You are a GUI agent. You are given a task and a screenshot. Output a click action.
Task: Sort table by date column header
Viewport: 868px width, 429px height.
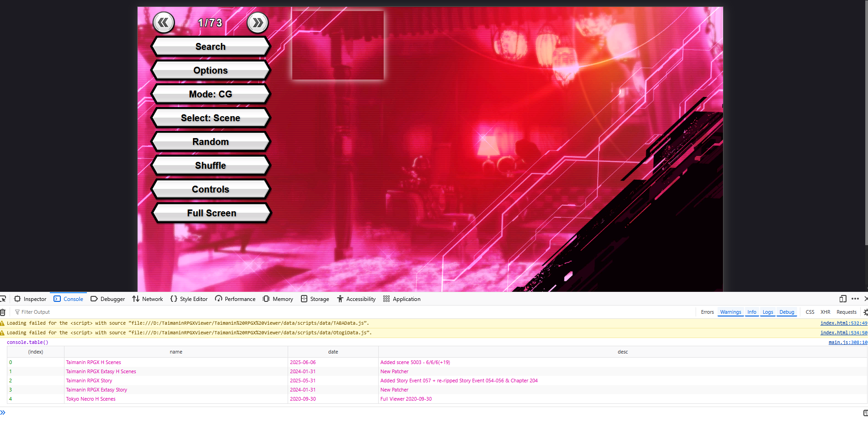pyautogui.click(x=333, y=352)
